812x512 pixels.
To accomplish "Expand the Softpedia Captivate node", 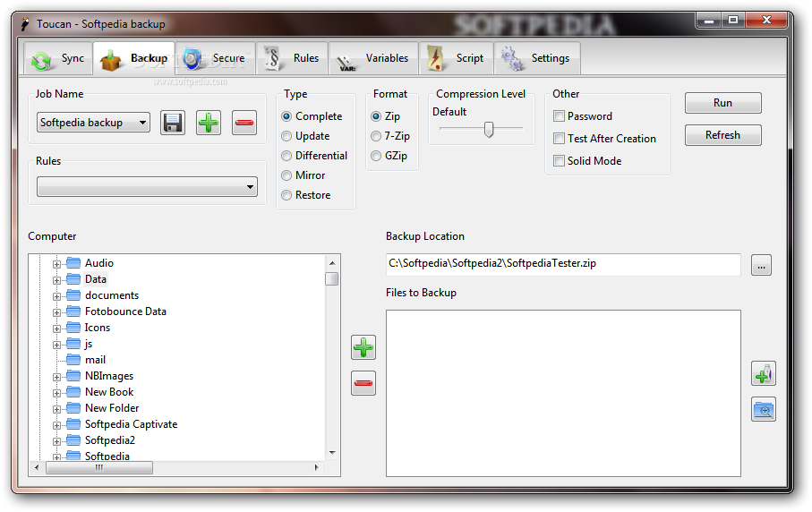I will tap(56, 425).
